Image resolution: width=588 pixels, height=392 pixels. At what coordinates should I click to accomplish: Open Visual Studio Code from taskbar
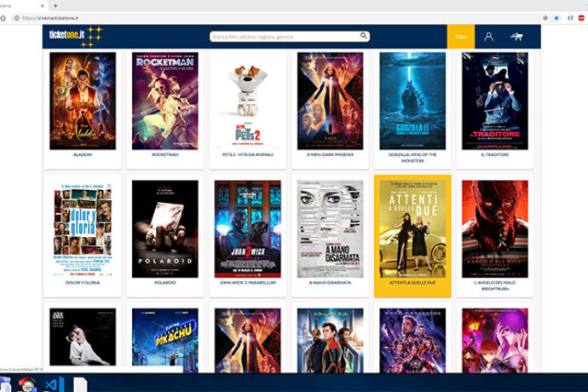pyautogui.click(x=54, y=385)
